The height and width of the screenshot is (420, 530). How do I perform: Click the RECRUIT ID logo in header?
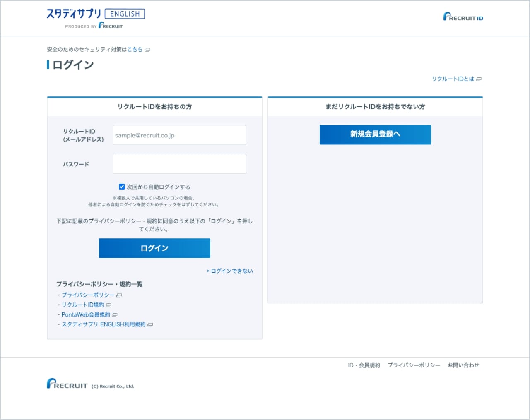(463, 17)
